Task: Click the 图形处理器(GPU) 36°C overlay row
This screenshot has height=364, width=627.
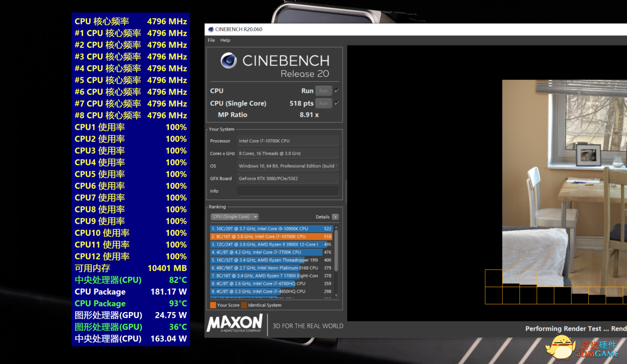Action: click(131, 327)
